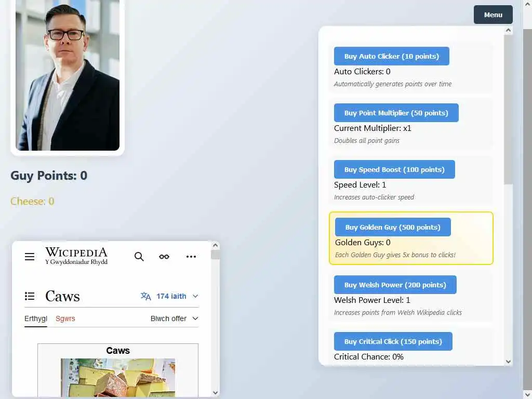Buy Welsh Power for 200 points
The width and height of the screenshot is (532, 399).
click(x=395, y=285)
